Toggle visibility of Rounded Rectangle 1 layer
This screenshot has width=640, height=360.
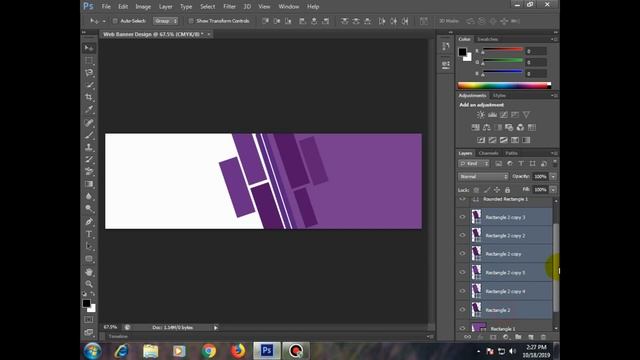point(462,199)
